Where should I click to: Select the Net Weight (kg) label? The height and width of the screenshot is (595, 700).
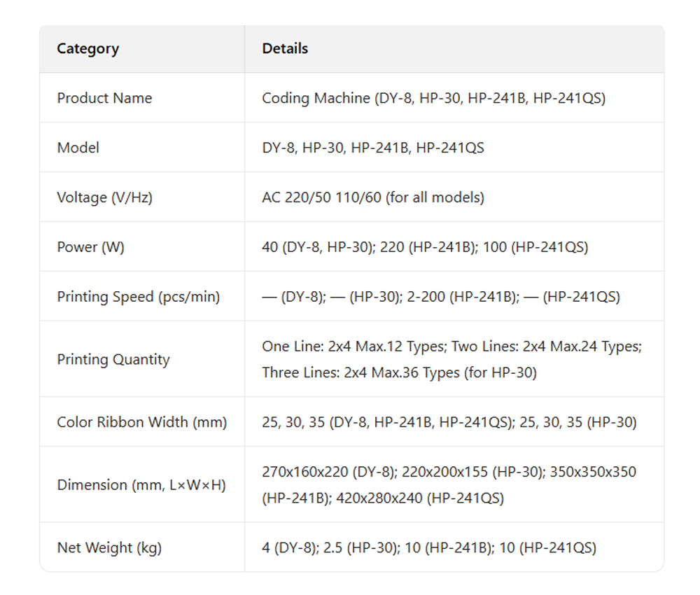point(109,547)
